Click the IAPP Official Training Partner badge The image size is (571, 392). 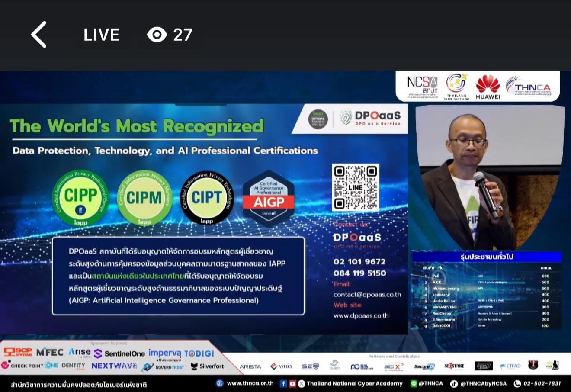click(x=318, y=119)
